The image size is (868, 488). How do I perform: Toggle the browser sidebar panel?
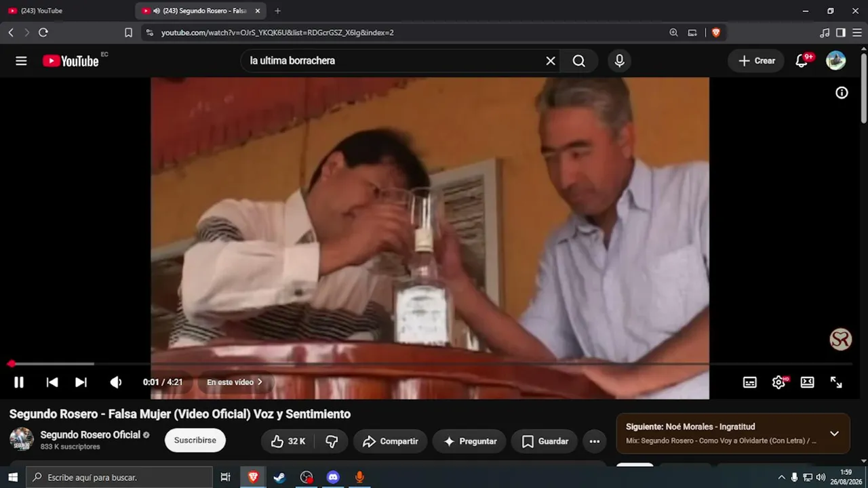point(841,33)
